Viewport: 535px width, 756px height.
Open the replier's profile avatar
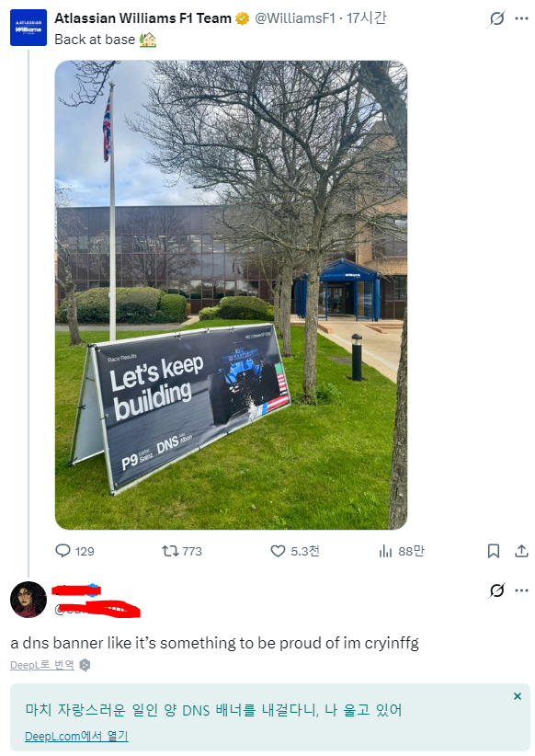tap(28, 600)
